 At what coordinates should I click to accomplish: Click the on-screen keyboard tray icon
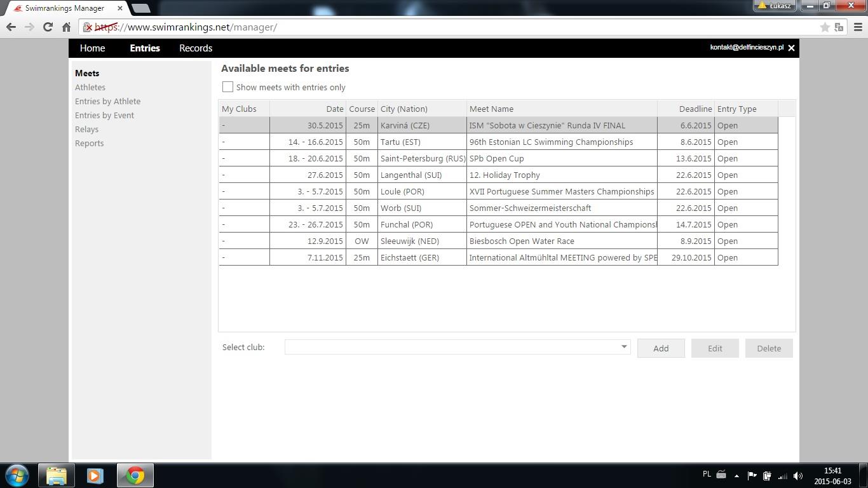721,474
